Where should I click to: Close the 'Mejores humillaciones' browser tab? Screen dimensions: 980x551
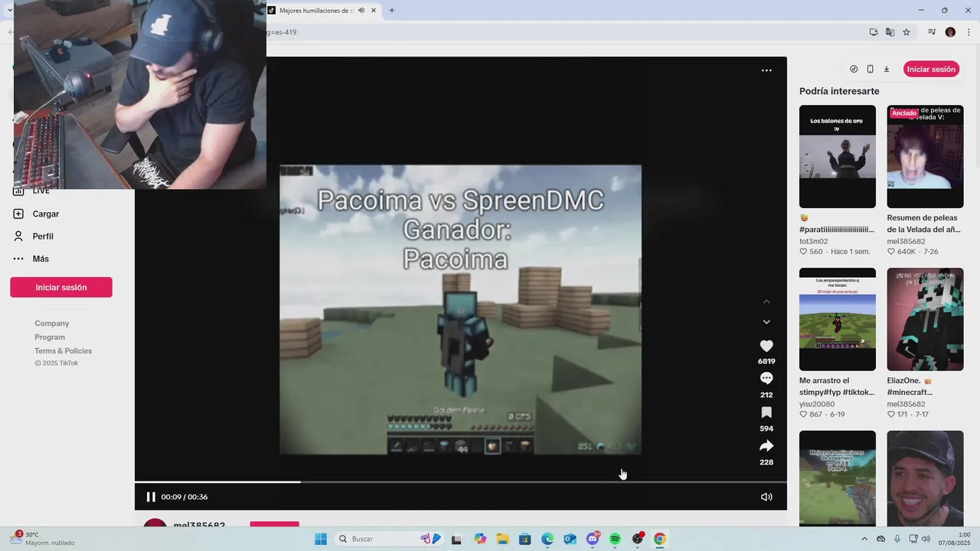point(374,11)
